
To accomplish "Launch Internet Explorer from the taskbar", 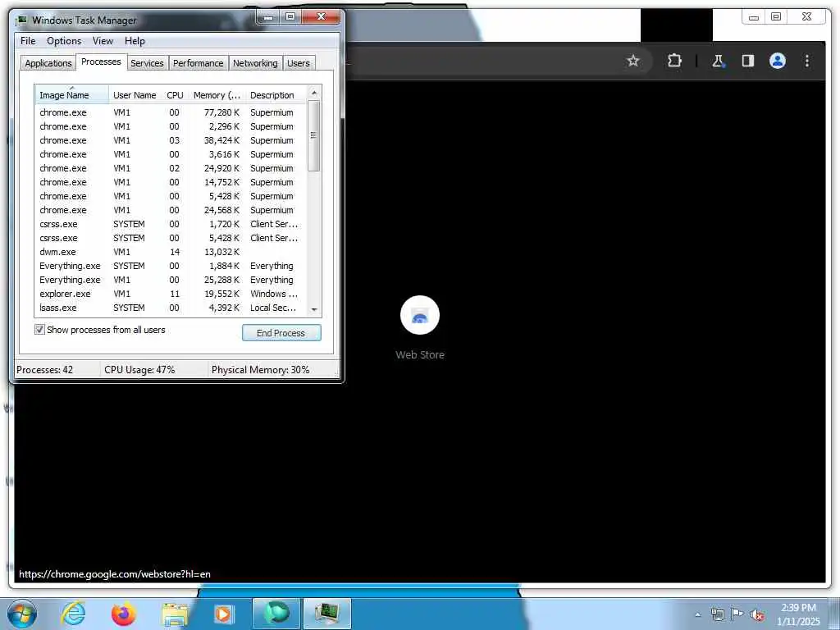I will (73, 614).
